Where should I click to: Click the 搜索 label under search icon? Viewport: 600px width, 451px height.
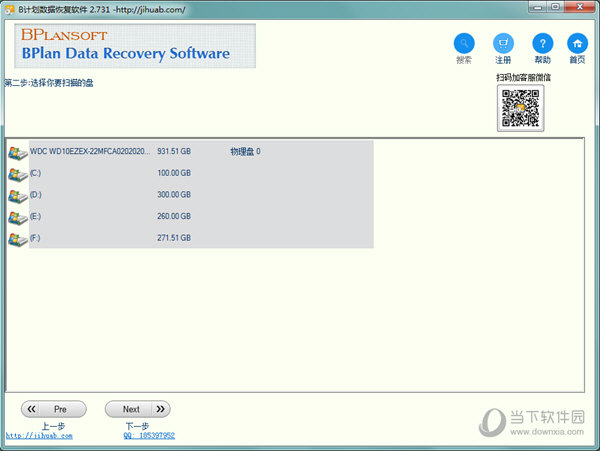(464, 60)
